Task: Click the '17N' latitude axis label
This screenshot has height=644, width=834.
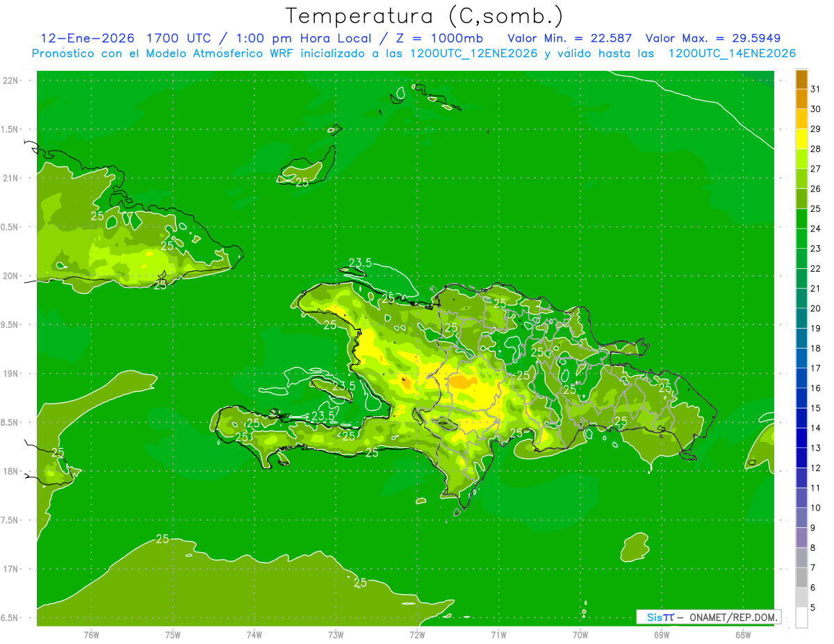Action: pos(11,569)
